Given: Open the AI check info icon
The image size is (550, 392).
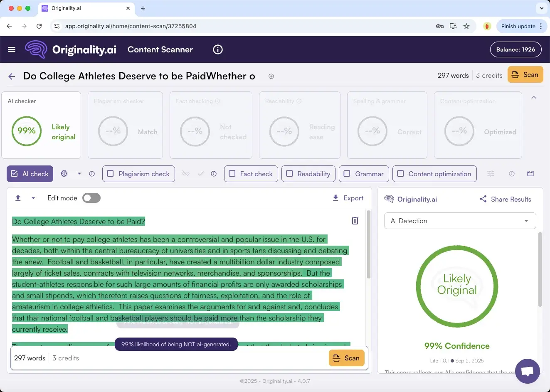Looking at the screenshot, I should (x=92, y=174).
